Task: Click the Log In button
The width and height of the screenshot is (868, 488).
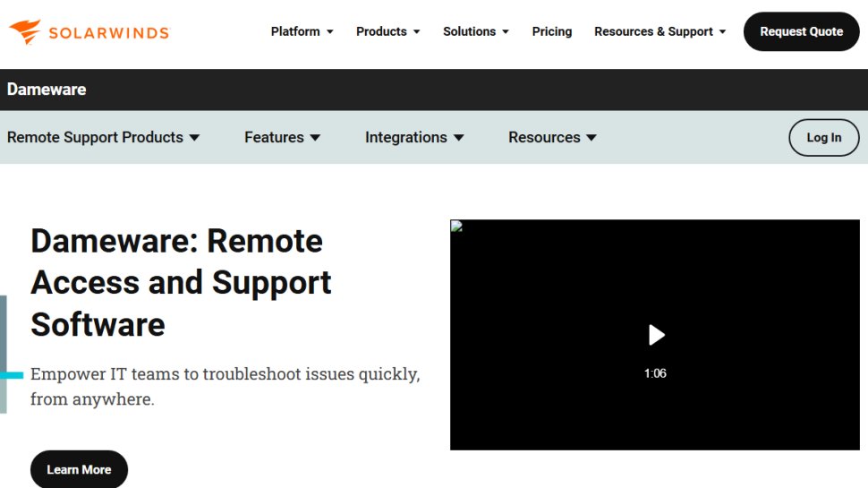Action: coord(824,137)
